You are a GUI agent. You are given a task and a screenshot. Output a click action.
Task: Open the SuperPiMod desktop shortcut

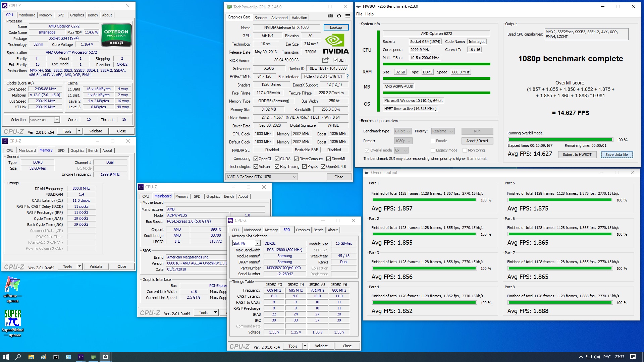click(13, 323)
